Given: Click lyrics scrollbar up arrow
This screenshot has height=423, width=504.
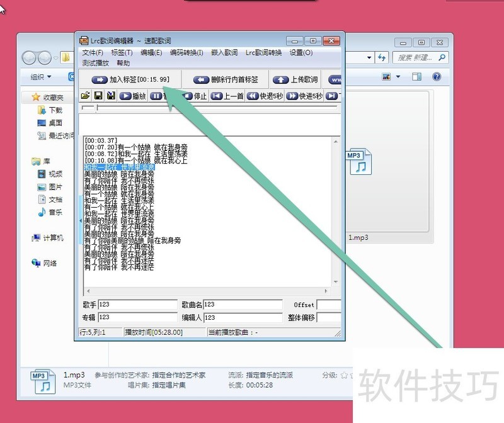Looking at the screenshot, I should [336, 142].
